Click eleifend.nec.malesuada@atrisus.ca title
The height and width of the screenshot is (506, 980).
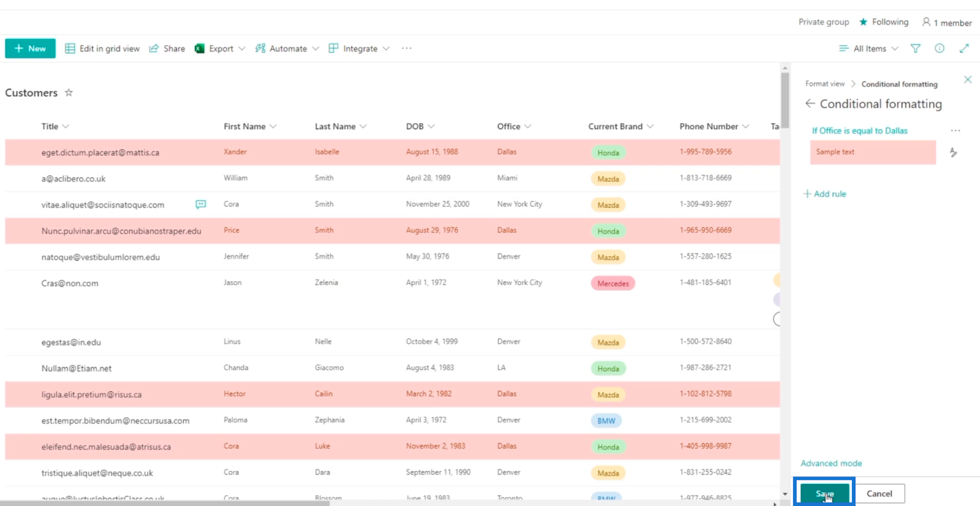(x=106, y=447)
